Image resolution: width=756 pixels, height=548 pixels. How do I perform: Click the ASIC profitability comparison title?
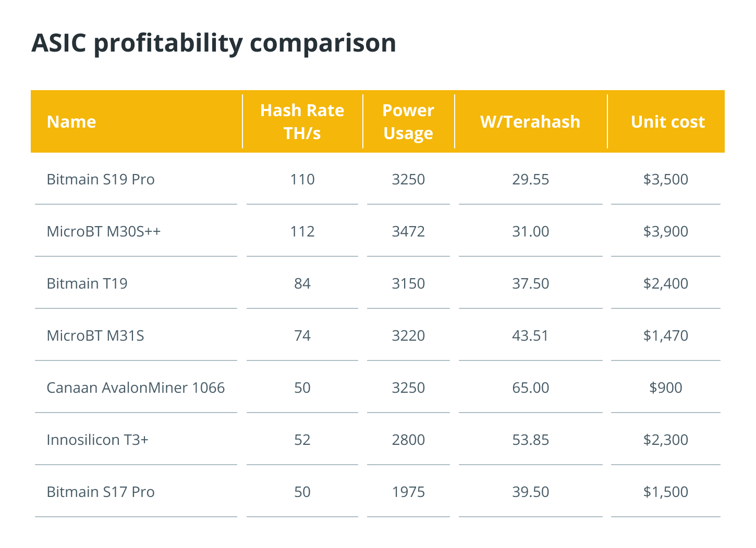214,43
